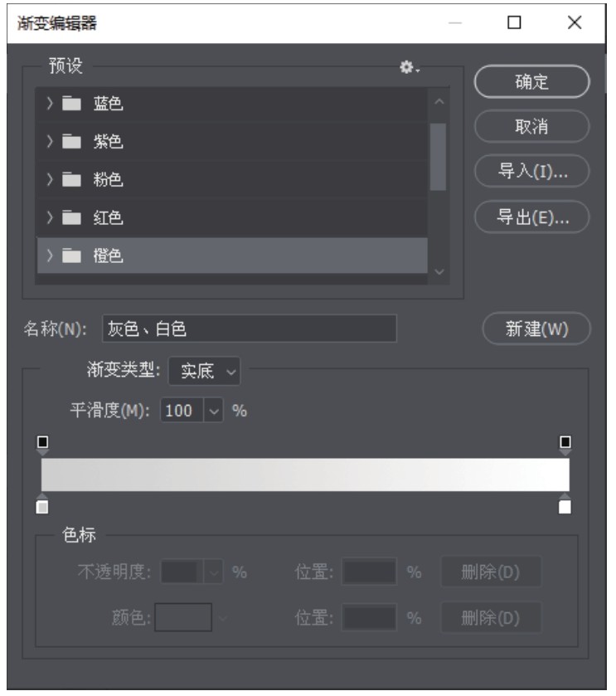Screen dimensions: 616x696
Task: Click the 名称 input field
Action: [250, 329]
